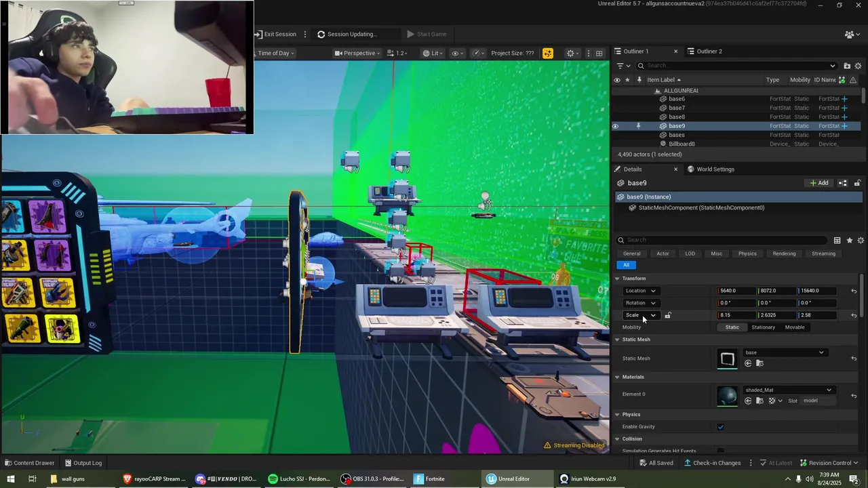The width and height of the screenshot is (868, 488).
Task: Click the blue plus icon on the base8 row
Action: tap(844, 117)
